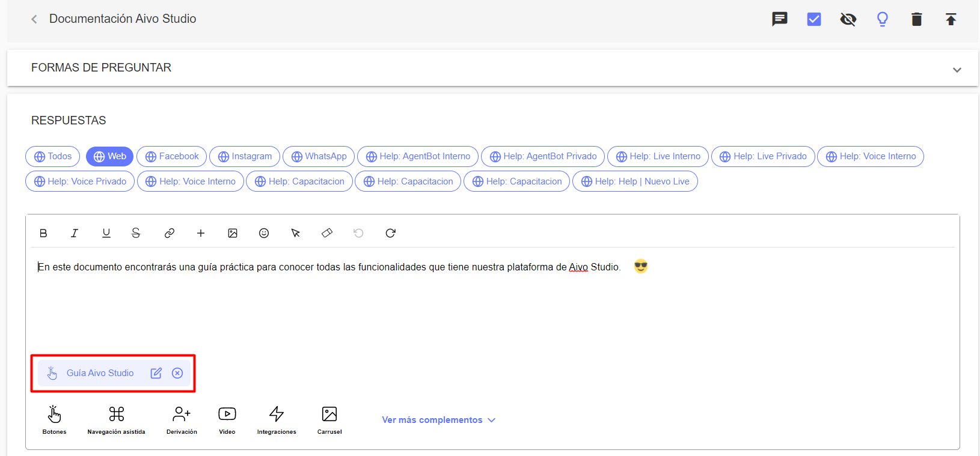Open the comments chat icon
This screenshot has width=980, height=456.
[780, 19]
